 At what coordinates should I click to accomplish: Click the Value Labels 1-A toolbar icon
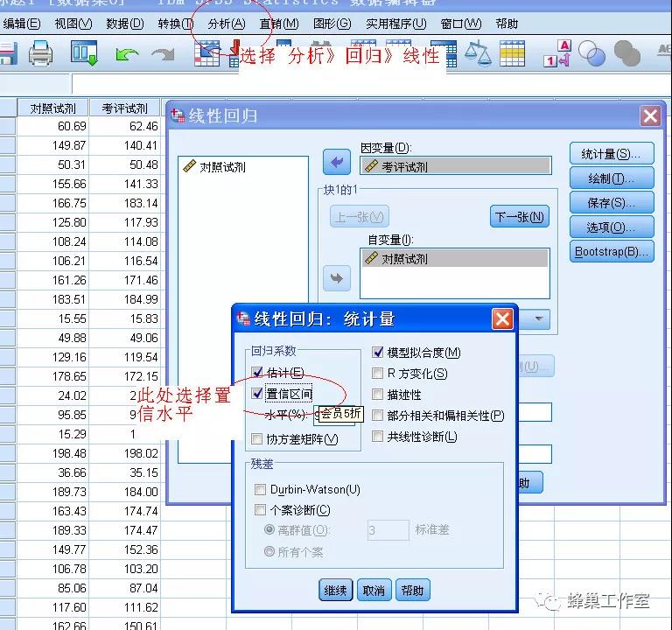coord(557,54)
